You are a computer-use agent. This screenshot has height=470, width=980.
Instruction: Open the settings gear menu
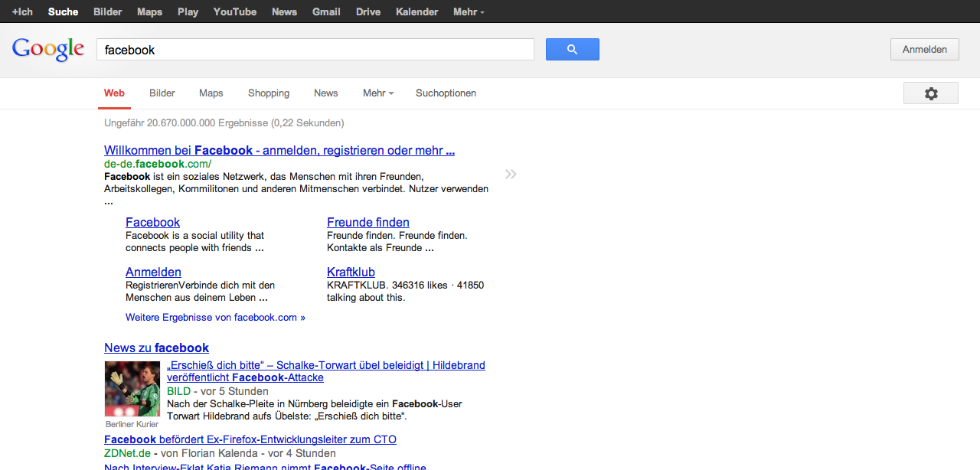click(x=930, y=93)
